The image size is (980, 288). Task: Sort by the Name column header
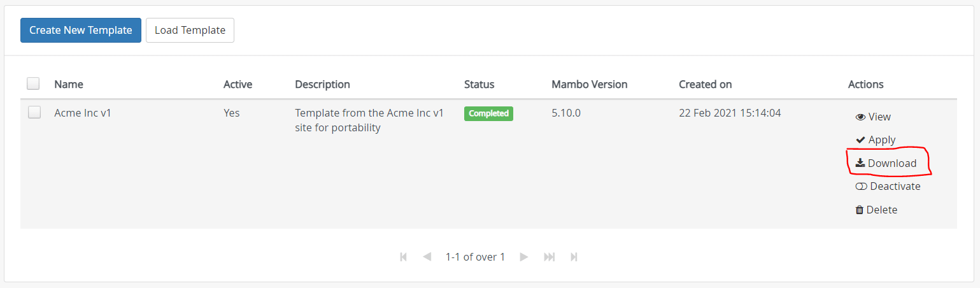[69, 84]
